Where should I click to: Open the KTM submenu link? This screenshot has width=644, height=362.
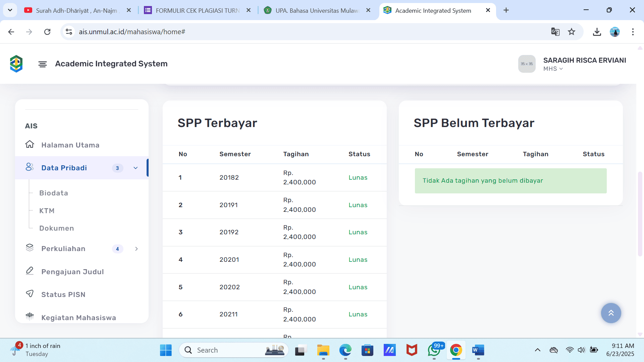click(47, 211)
